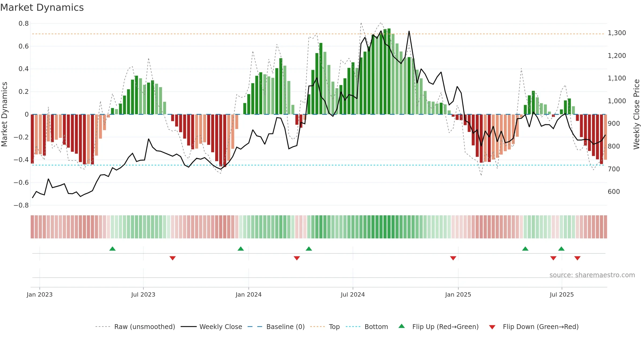The image size is (644, 362).
Task: Click the Weekly Close Price right axis title
Action: click(636, 114)
